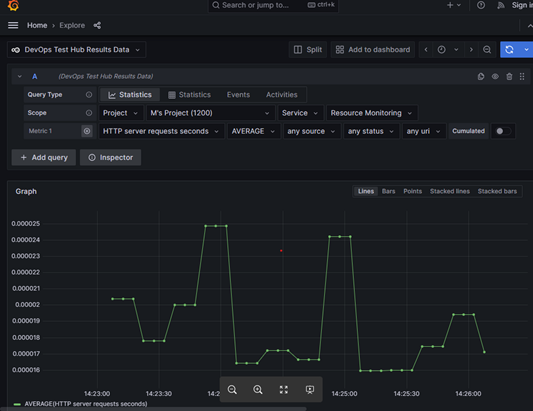Select Events query type tab

tap(238, 95)
